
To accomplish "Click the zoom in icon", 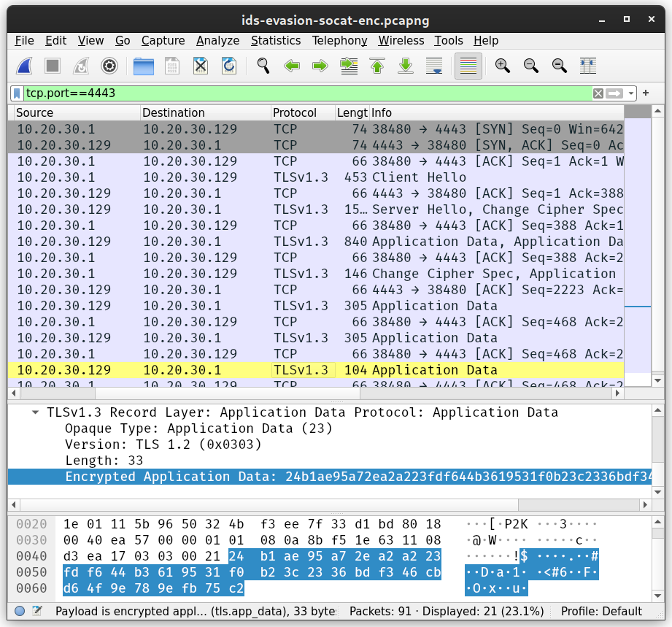I will pyautogui.click(x=502, y=66).
